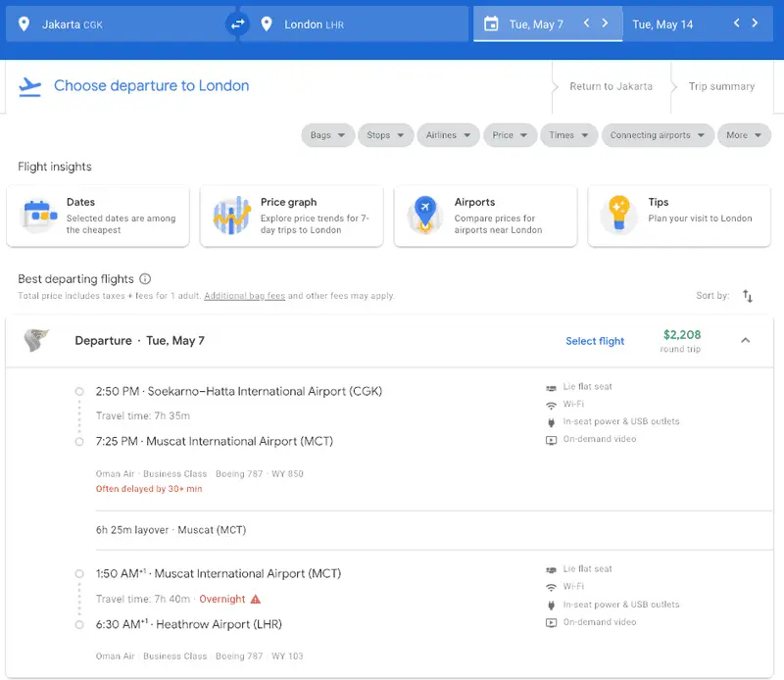The width and height of the screenshot is (784, 680).
Task: Open the Price graph insight card
Action: (291, 216)
